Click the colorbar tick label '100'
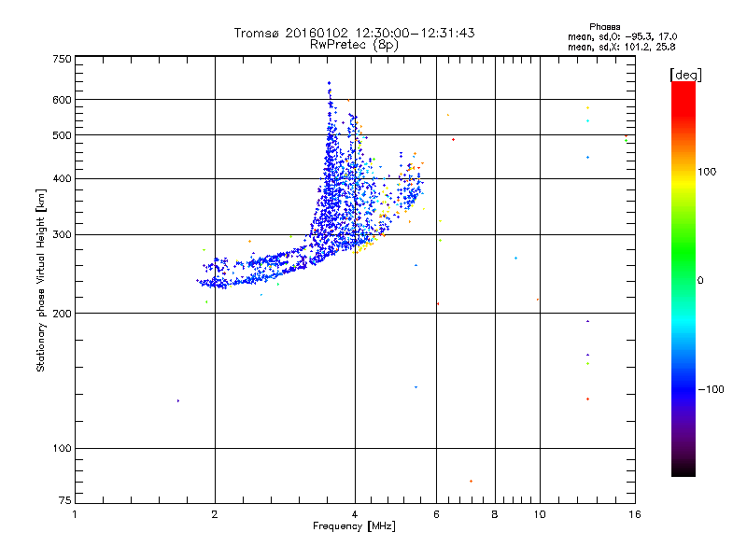 point(707,172)
